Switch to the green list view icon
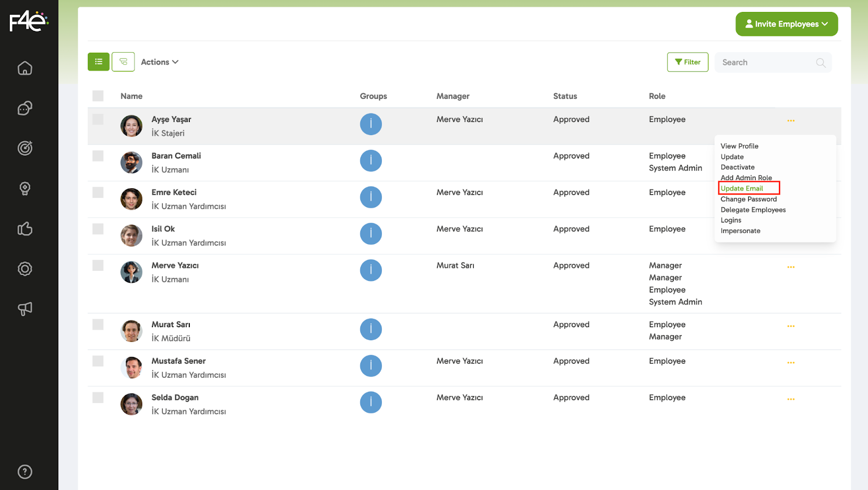868x490 pixels. point(99,62)
